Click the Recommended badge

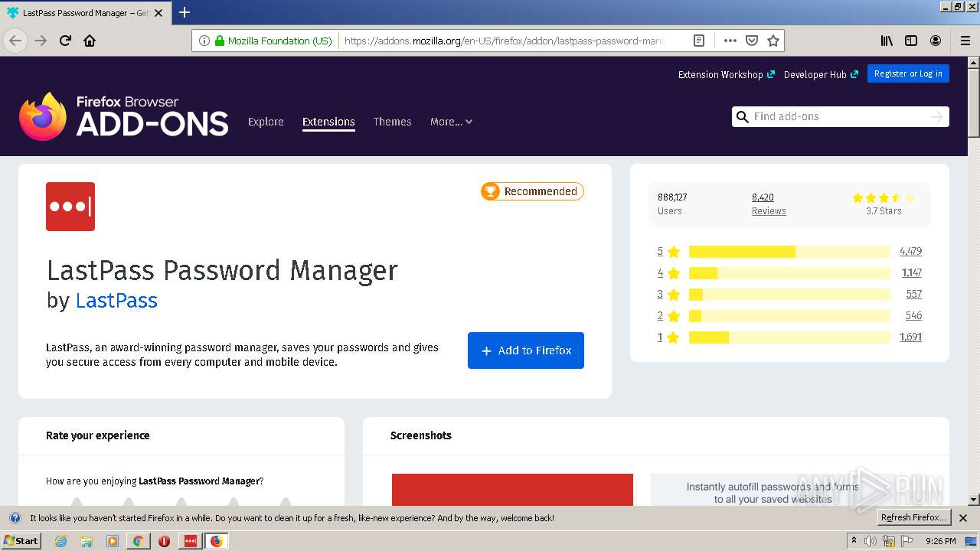pos(532,191)
